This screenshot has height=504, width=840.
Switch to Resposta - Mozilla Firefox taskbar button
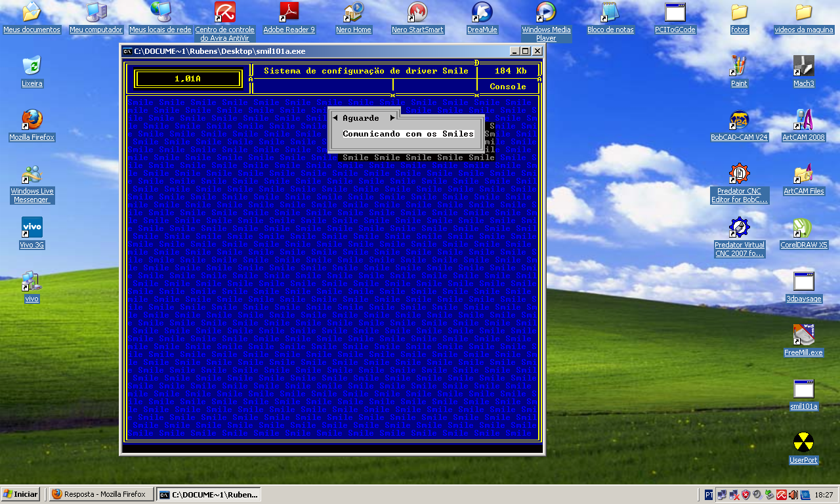(x=101, y=494)
